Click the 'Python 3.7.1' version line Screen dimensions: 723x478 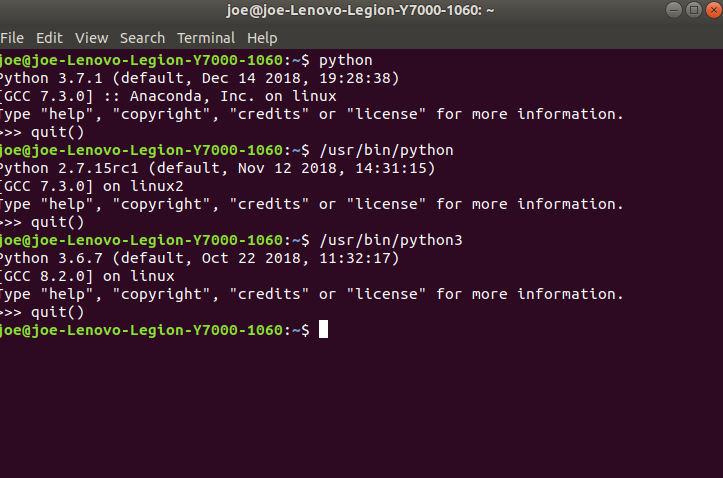[x=199, y=78]
